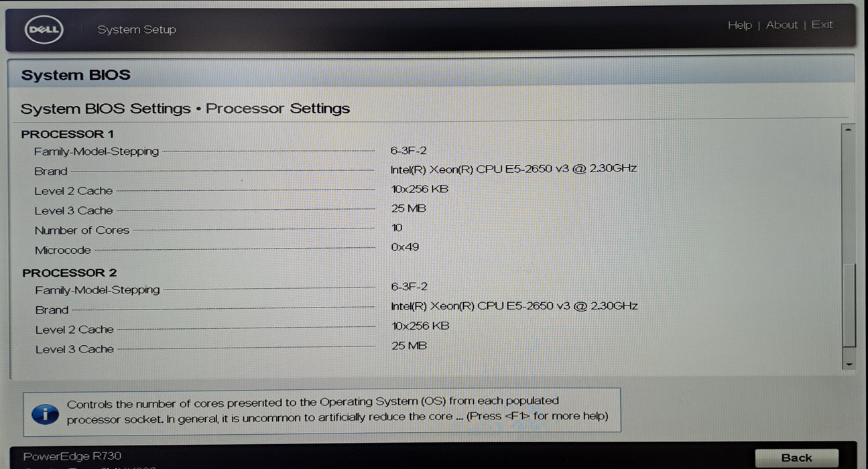Viewport: 868px width, 469px height.
Task: Select the PROCESSOR 2 heading
Action: point(69,273)
